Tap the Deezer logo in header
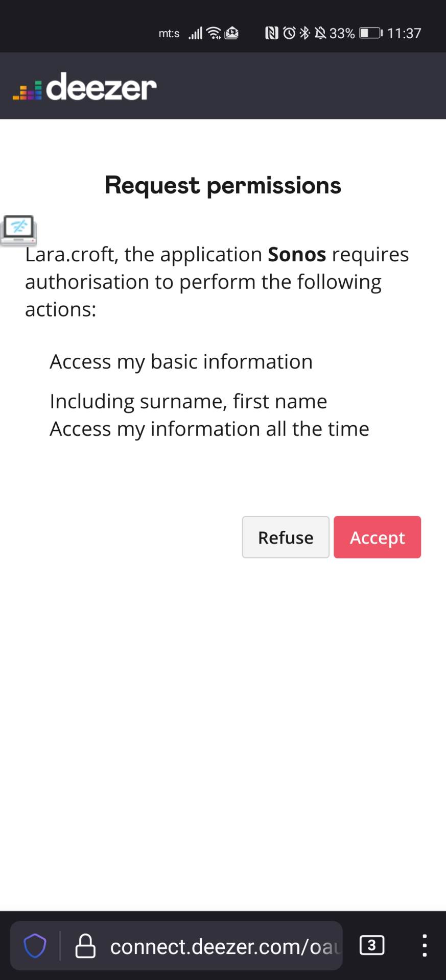The image size is (446, 980). [85, 87]
